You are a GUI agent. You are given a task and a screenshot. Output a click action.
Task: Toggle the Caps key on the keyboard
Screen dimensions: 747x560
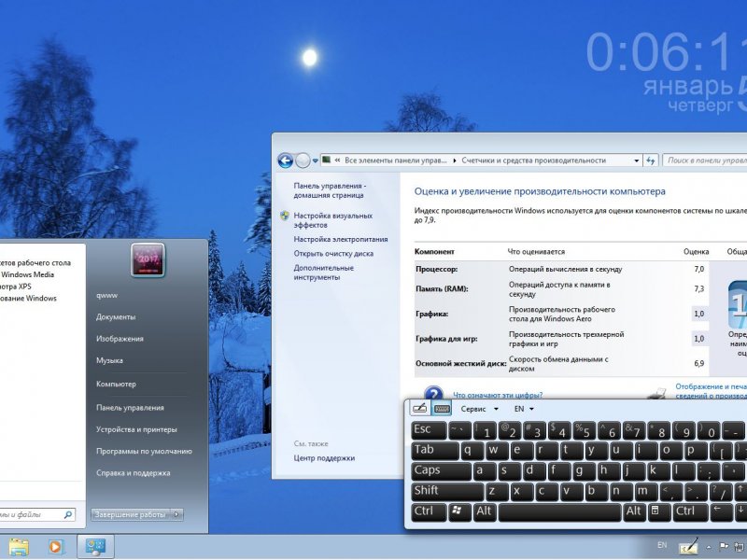(441, 471)
